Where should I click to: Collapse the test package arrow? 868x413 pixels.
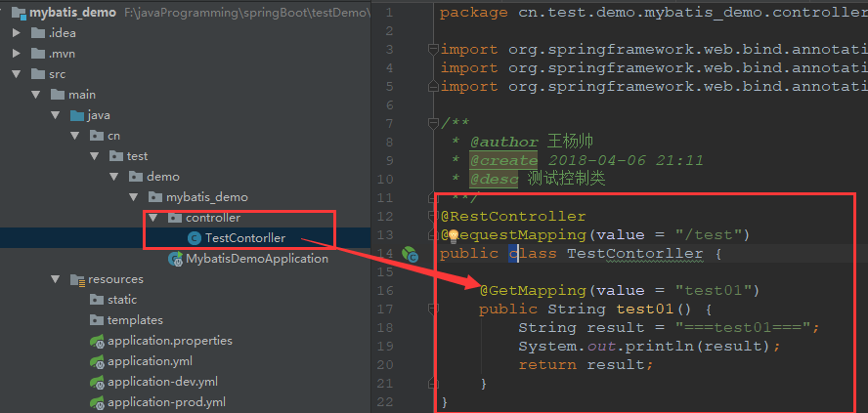point(95,156)
